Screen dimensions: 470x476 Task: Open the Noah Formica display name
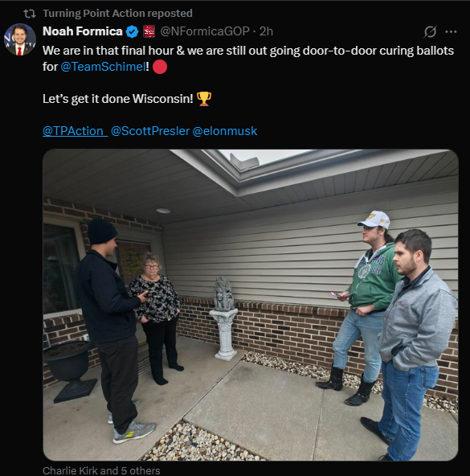tap(83, 31)
